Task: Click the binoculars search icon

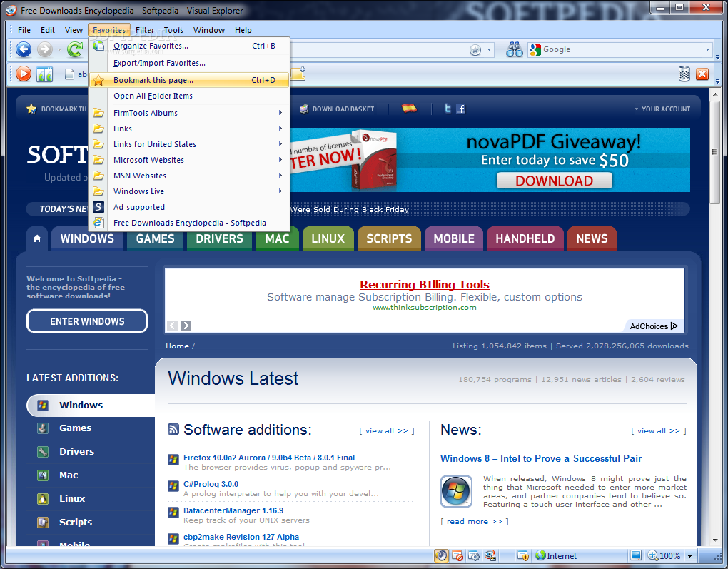Action: tap(515, 49)
